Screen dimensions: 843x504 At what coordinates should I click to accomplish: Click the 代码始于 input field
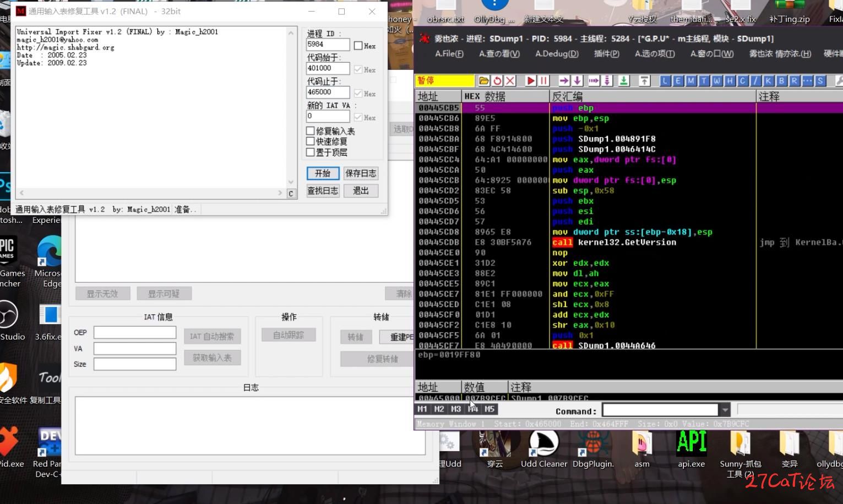coord(328,69)
